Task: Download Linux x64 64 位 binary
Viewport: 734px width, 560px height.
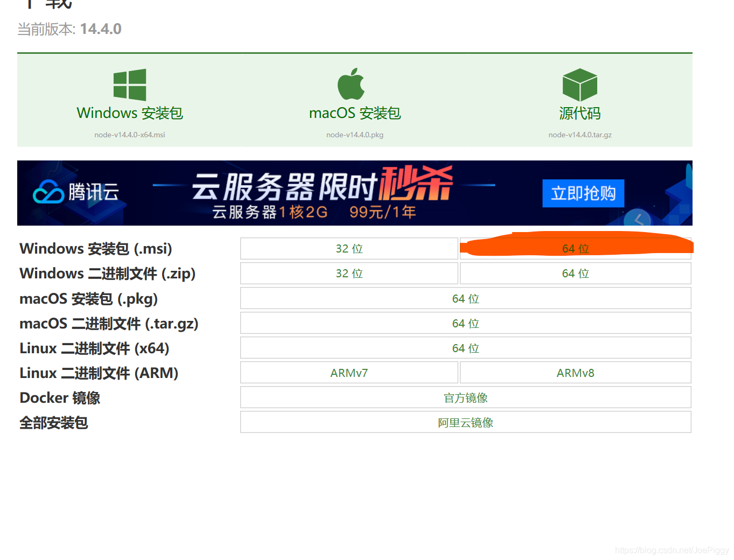Action: tap(466, 348)
